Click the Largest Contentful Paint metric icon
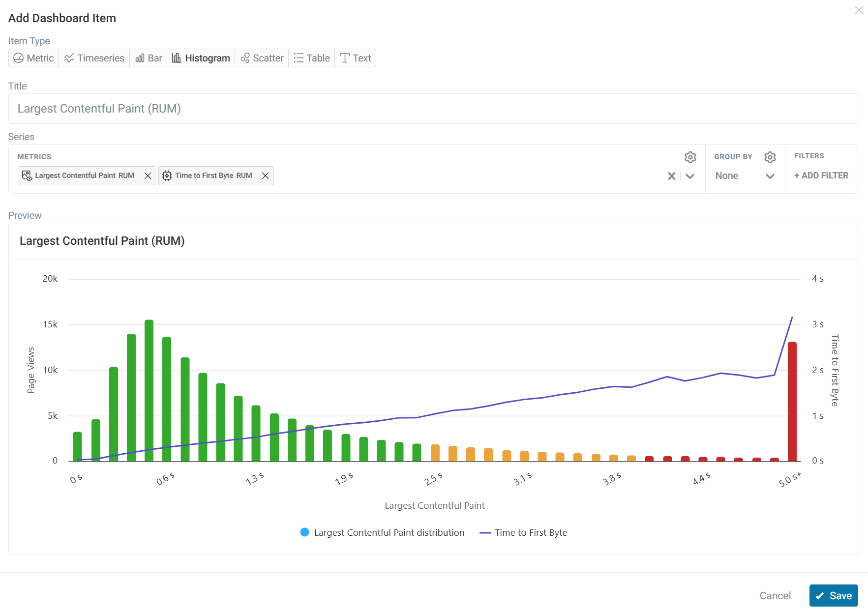This screenshot has height=611, width=868. coord(27,175)
